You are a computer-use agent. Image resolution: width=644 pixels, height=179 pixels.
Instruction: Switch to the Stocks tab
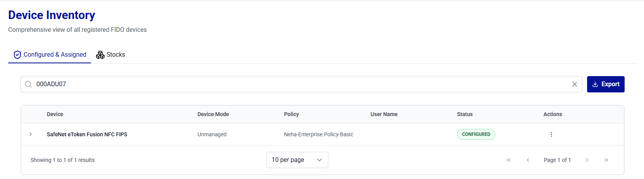[x=111, y=55]
